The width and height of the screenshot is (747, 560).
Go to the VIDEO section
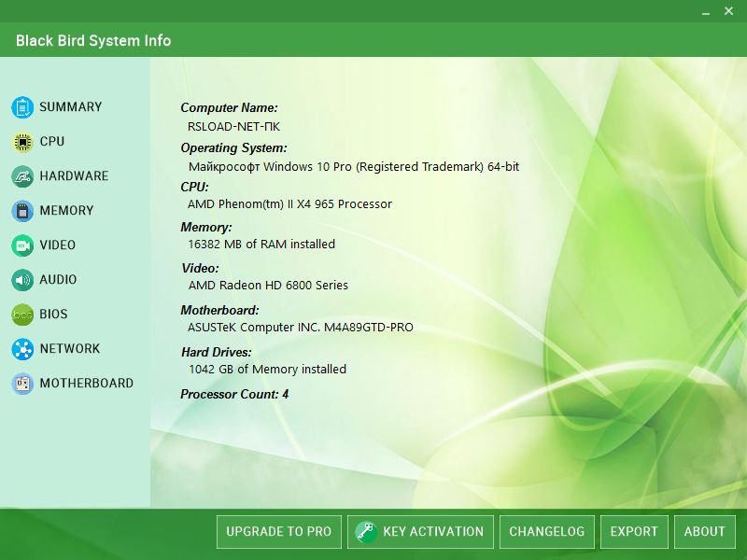pyautogui.click(x=57, y=245)
